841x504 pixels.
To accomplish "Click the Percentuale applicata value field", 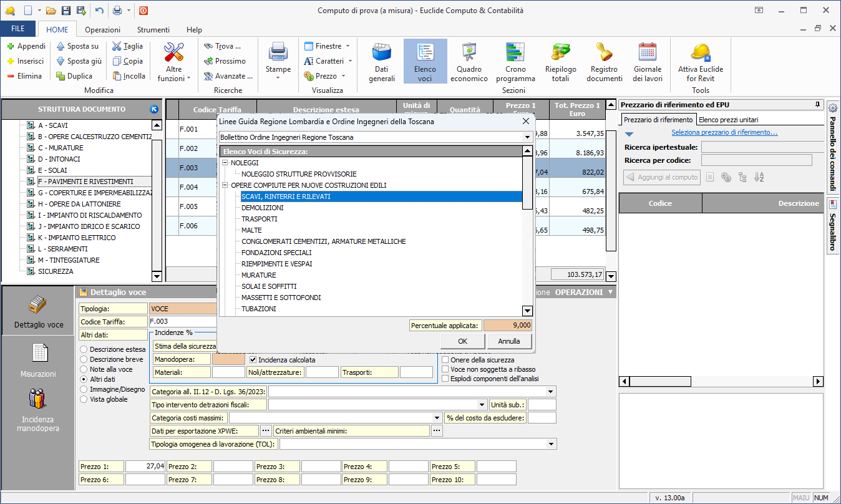I will pos(508,325).
